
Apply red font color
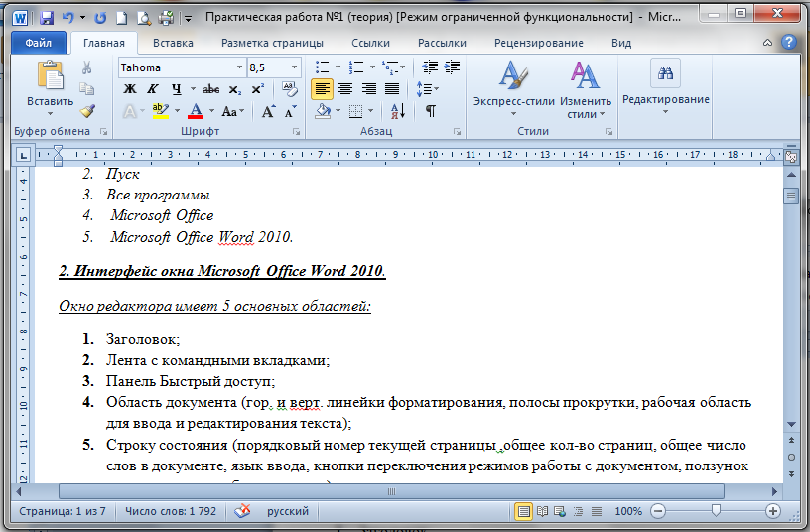pyautogui.click(x=196, y=111)
